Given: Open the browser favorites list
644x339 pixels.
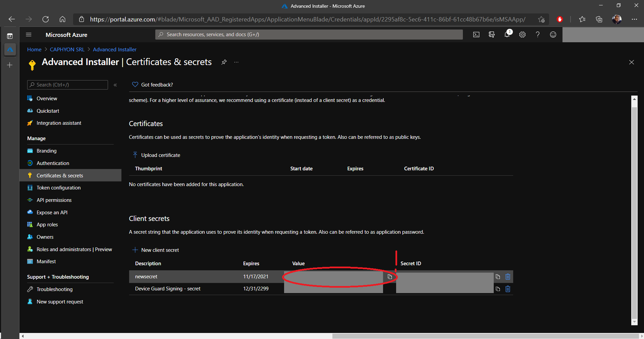Looking at the screenshot, I should pyautogui.click(x=582, y=19).
